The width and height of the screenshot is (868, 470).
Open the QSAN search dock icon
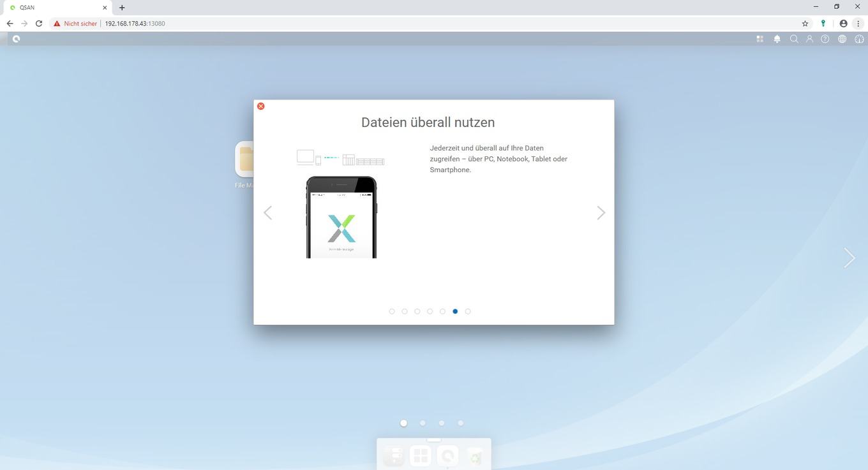448,456
